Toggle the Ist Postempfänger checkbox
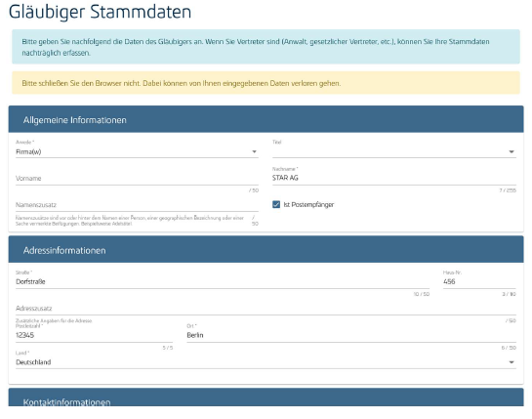The width and height of the screenshot is (532, 419). pos(276,204)
